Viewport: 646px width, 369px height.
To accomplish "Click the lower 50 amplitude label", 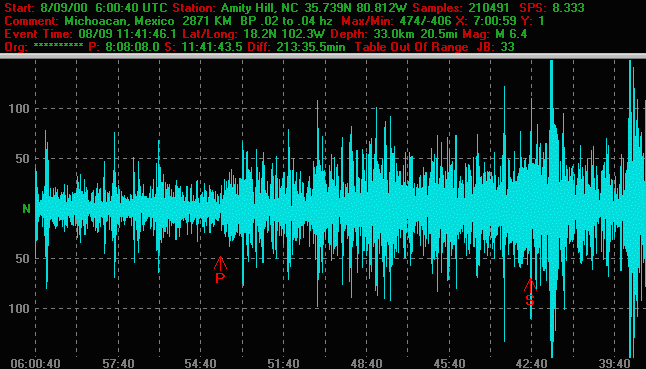I will [23, 259].
